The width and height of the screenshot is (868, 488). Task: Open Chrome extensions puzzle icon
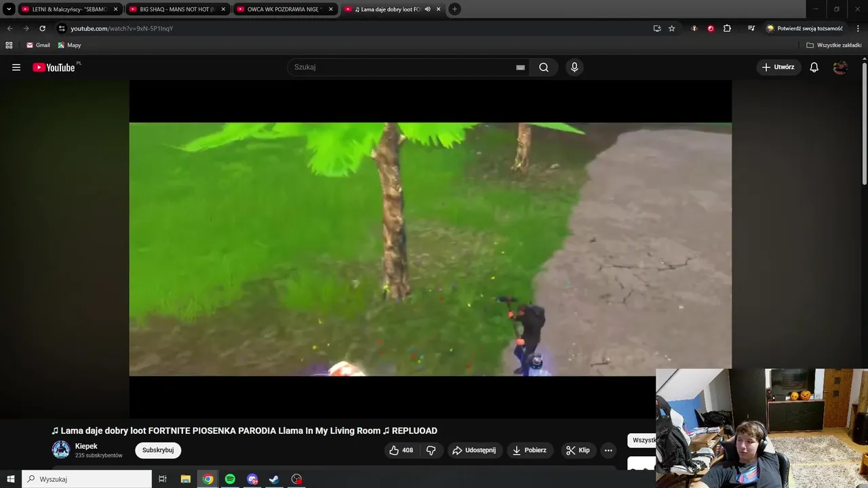[x=727, y=28]
